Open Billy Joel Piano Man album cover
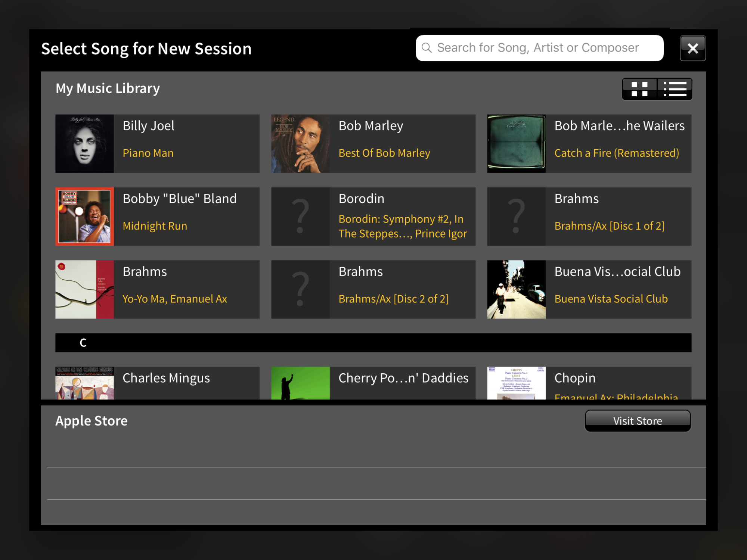Viewport: 747px width, 560px height. pos(84,143)
